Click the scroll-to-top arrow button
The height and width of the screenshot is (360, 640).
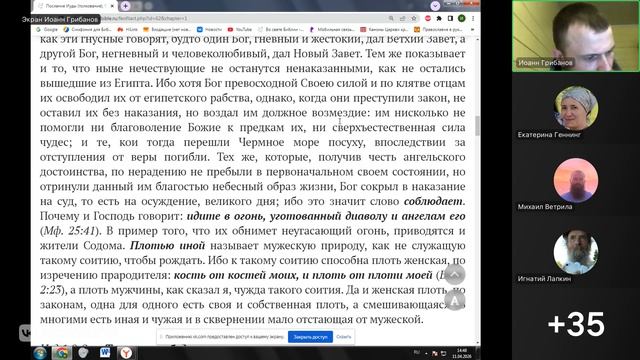point(455,273)
